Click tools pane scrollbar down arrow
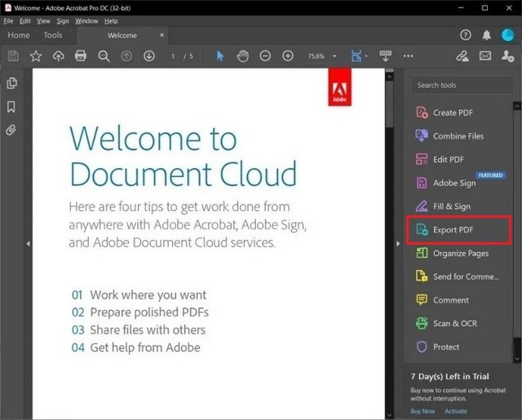 click(x=517, y=359)
